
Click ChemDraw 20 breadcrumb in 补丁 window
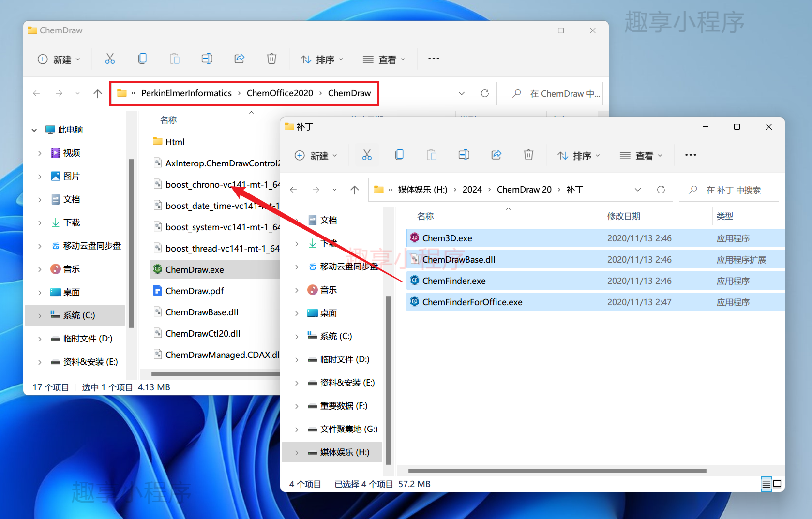point(524,190)
